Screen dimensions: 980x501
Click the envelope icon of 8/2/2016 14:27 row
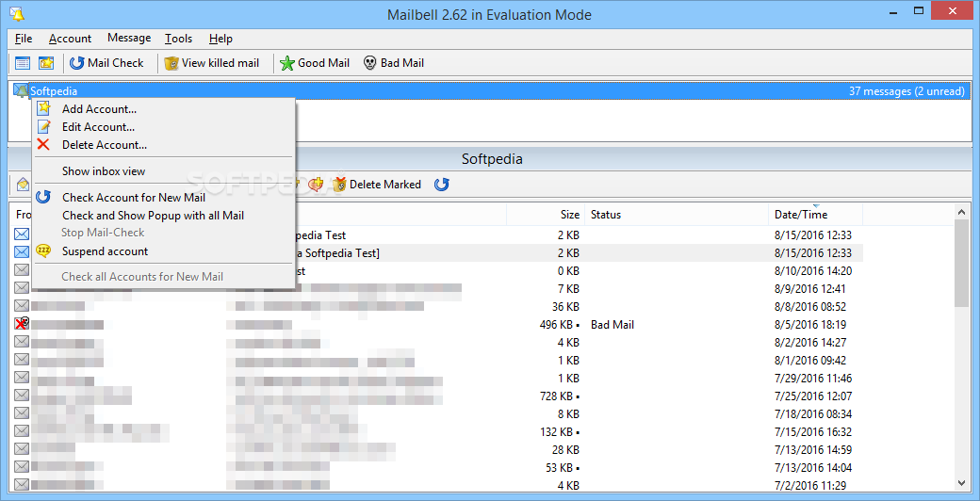pos(22,342)
